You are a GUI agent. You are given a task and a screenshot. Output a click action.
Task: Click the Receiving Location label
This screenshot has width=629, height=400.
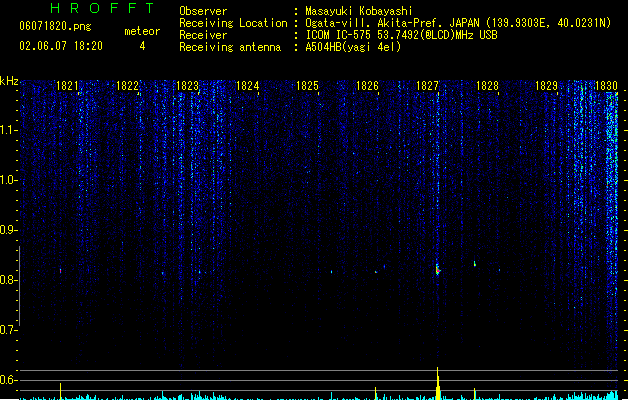click(x=233, y=23)
